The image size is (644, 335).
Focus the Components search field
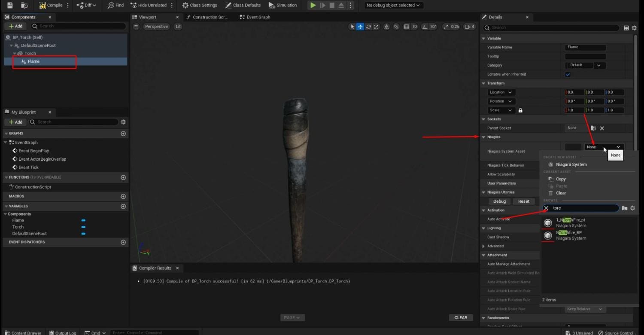pos(79,26)
